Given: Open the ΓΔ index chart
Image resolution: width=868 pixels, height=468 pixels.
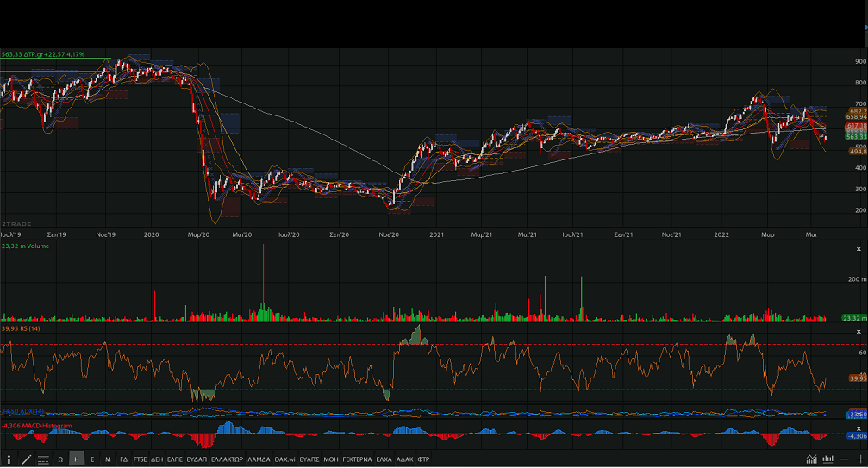Looking at the screenshot, I should point(123,459).
